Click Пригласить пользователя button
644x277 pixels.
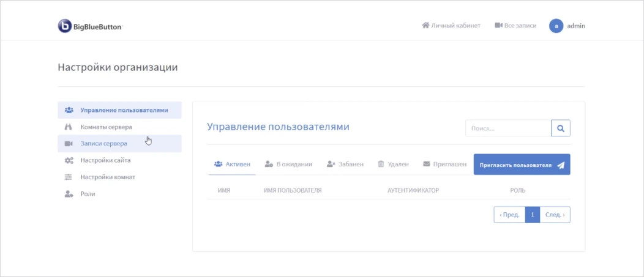tap(522, 164)
